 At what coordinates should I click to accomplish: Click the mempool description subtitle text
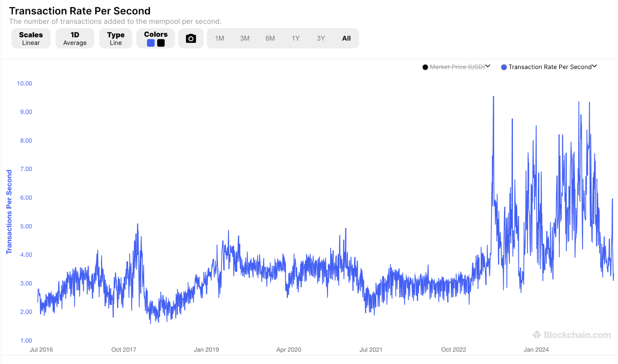click(x=115, y=22)
